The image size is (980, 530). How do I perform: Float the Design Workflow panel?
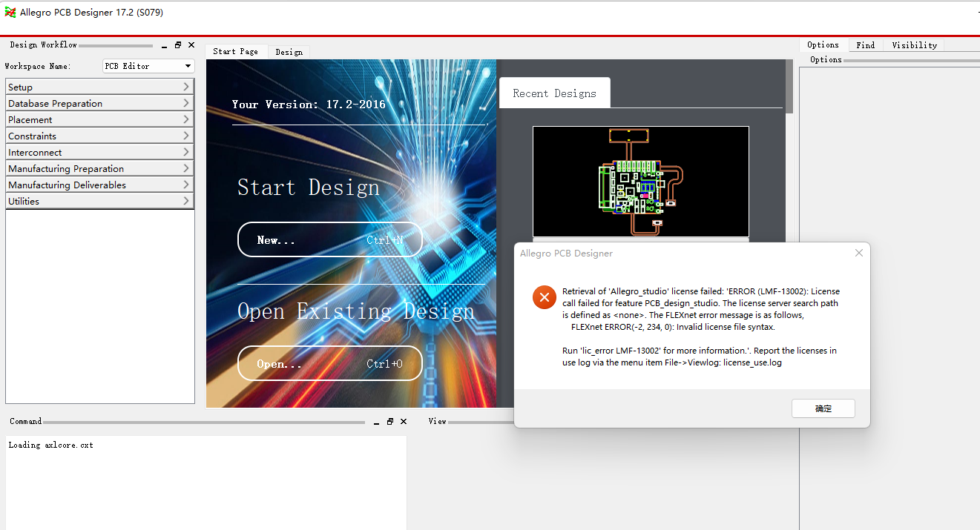178,45
